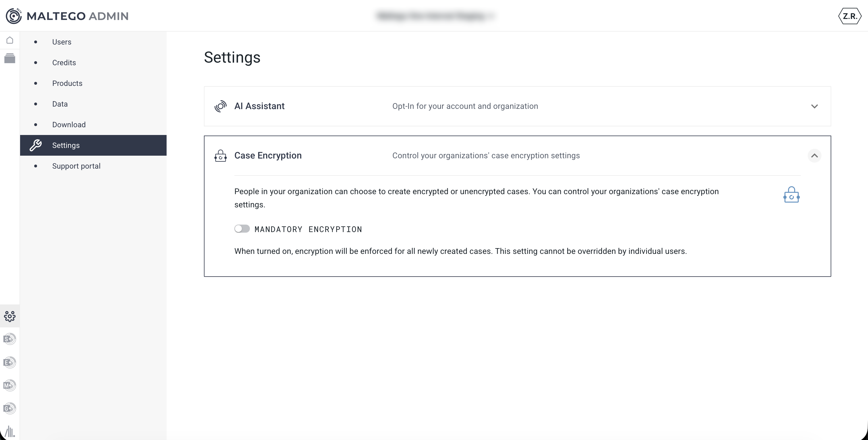868x440 pixels.
Task: Expand the AI Assistant section chevron
Action: coord(814,107)
